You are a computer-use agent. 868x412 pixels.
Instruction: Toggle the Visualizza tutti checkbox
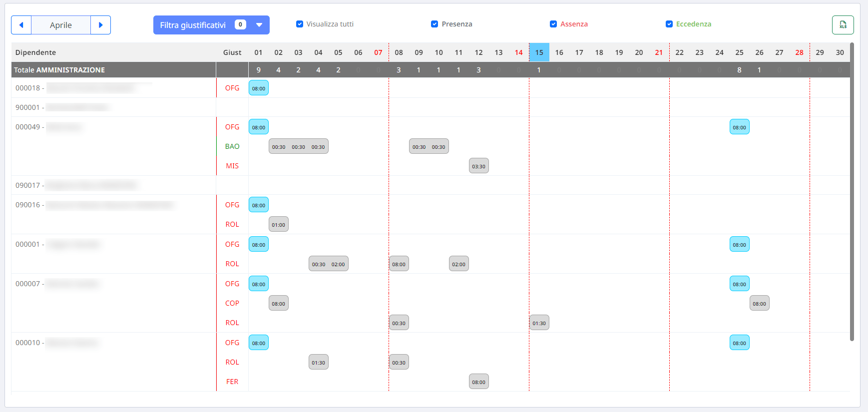[x=300, y=24]
